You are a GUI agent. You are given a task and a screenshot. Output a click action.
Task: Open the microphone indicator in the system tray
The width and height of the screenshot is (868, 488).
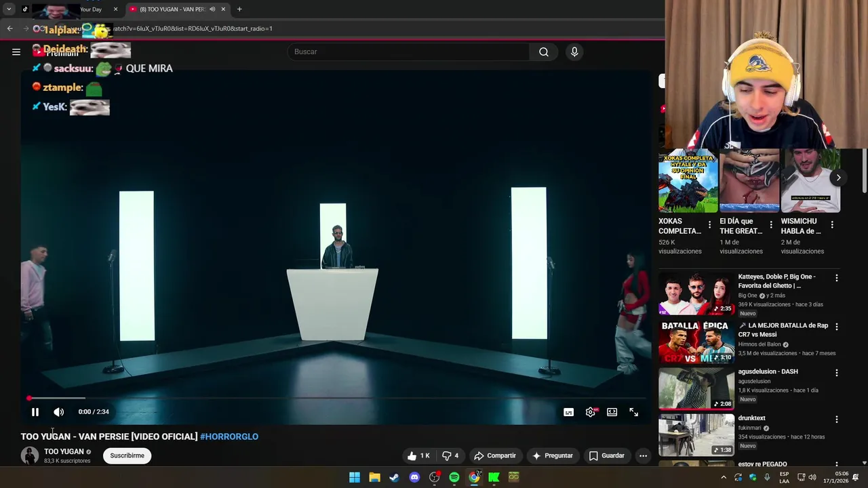[x=767, y=477]
